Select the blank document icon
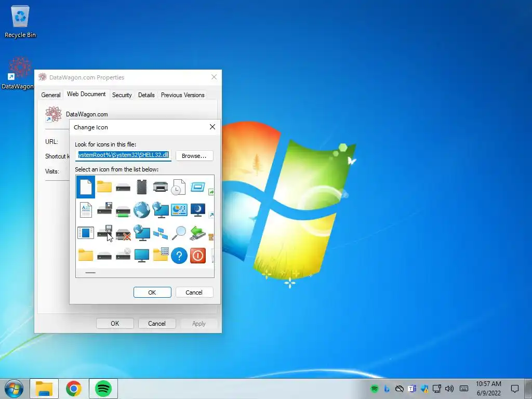The height and width of the screenshot is (399, 532). [x=86, y=187]
